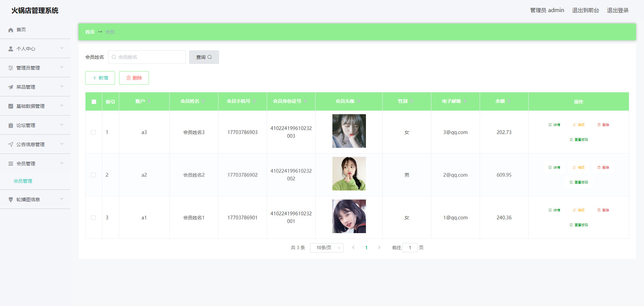The height and width of the screenshot is (306, 644).
Task: Select page number 1 in pagination
Action: point(366,248)
